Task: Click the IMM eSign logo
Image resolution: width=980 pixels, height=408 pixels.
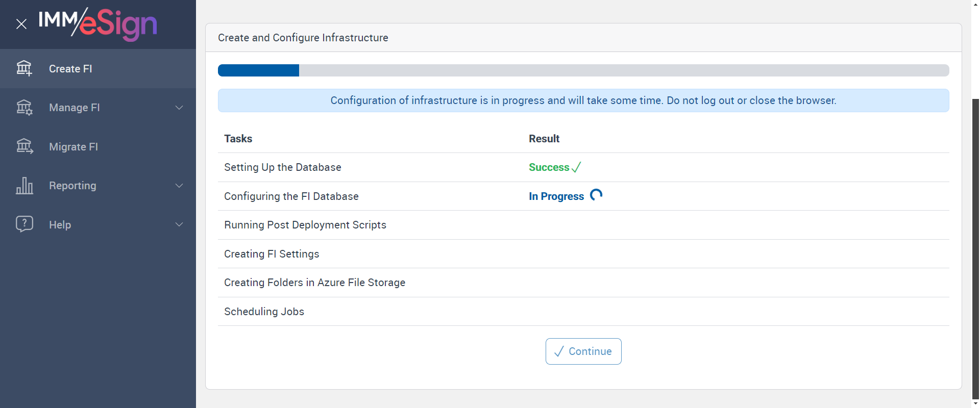Action: coord(97,24)
